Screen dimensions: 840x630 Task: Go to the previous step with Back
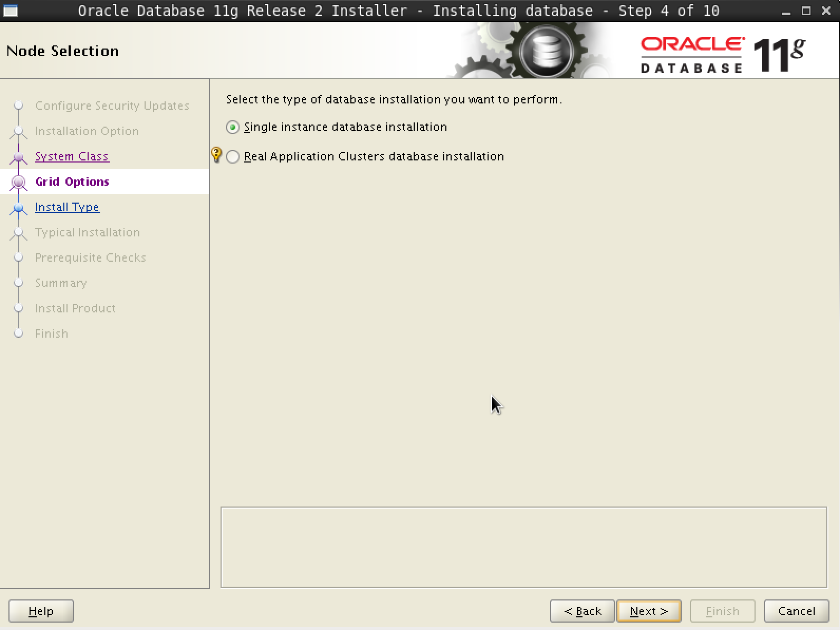[583, 611]
